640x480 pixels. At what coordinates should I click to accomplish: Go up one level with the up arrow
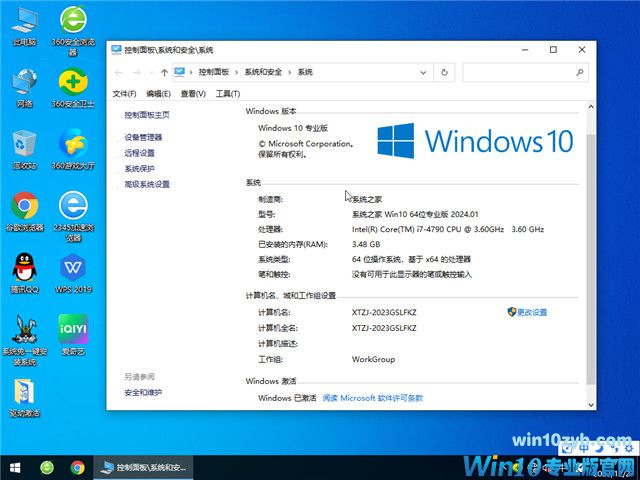164,73
